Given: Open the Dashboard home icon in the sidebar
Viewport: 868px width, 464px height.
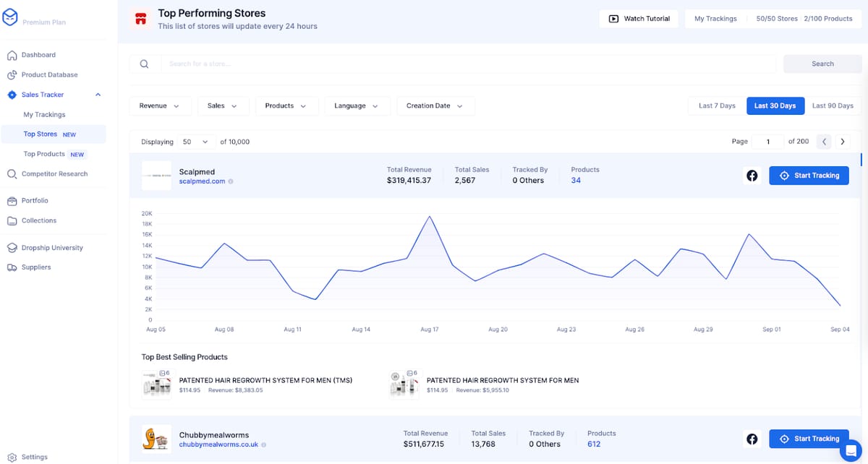Looking at the screenshot, I should coord(12,55).
